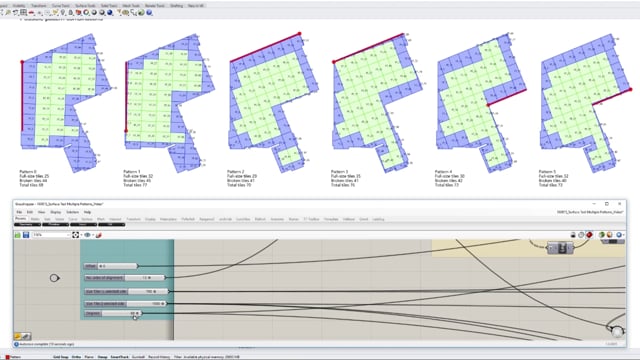The image size is (640, 360).
Task: Open the Kangaroo2 component tab
Action: coord(207,219)
